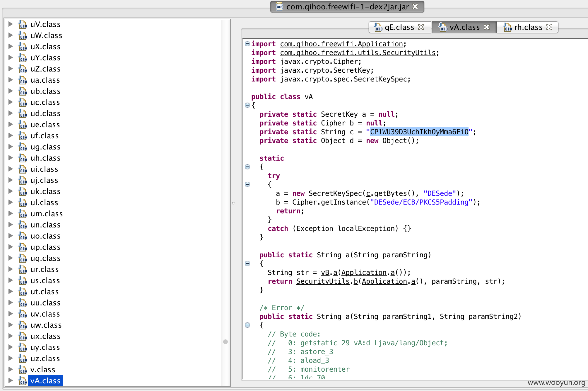Viewport: 588px width, 391px height.
Task: Expand the vA.class tree node
Action: [11, 380]
